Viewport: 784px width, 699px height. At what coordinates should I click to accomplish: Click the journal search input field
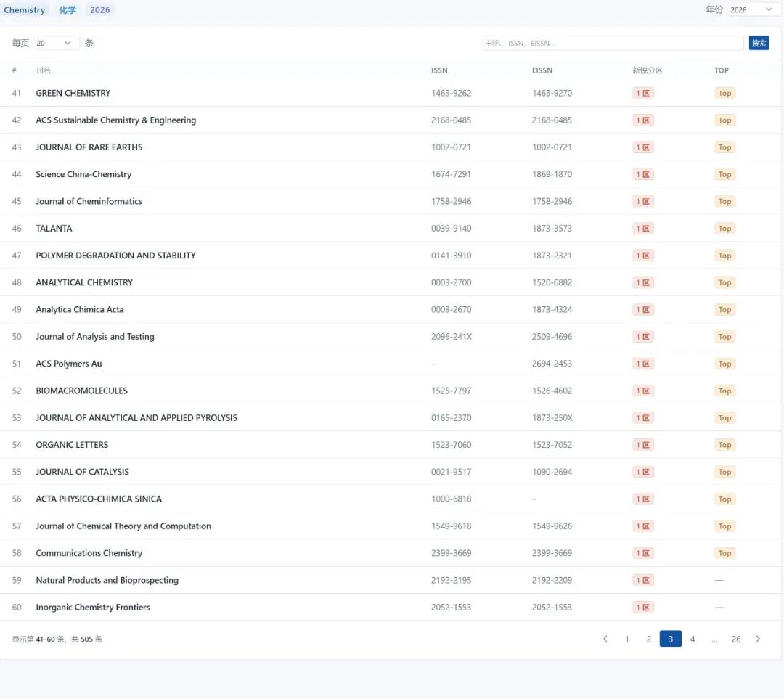[x=613, y=43]
